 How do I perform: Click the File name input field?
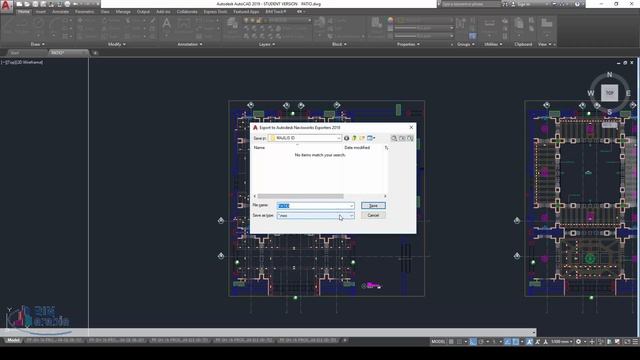pyautogui.click(x=315, y=206)
